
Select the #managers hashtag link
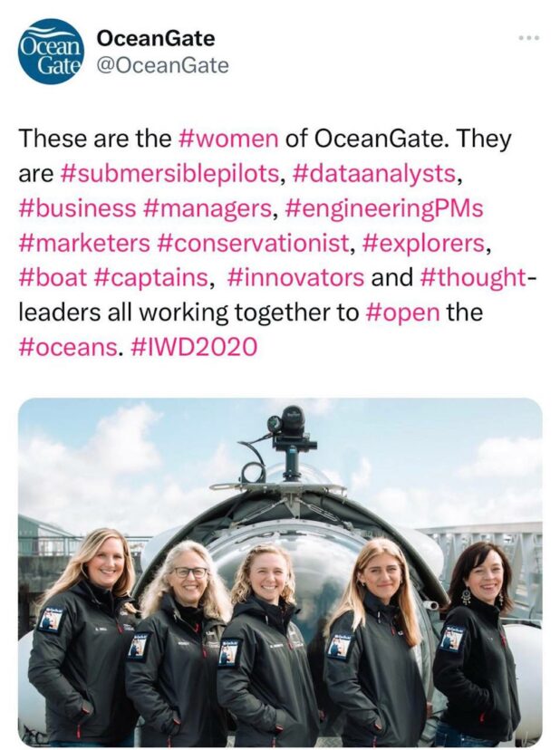208,208
